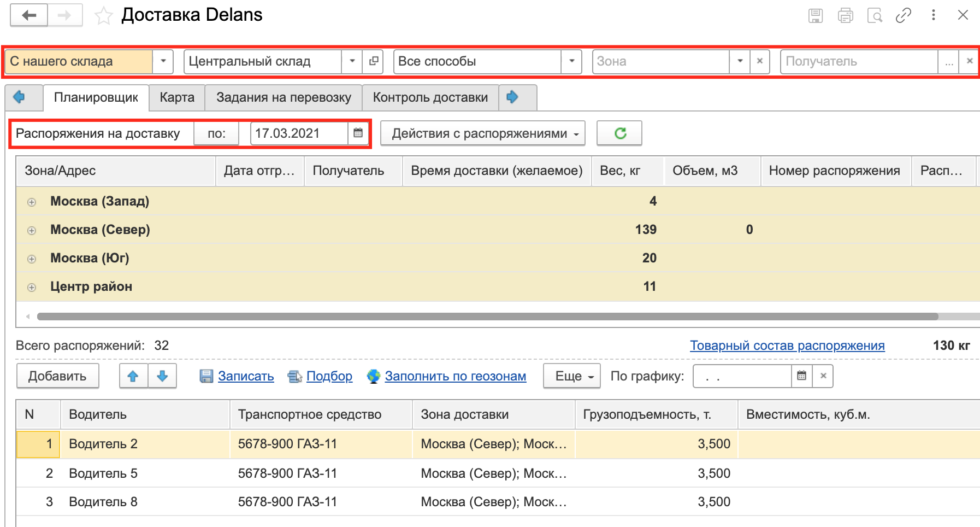This screenshot has width=980, height=527.
Task: Expand the Центр район group
Action: tap(32, 287)
